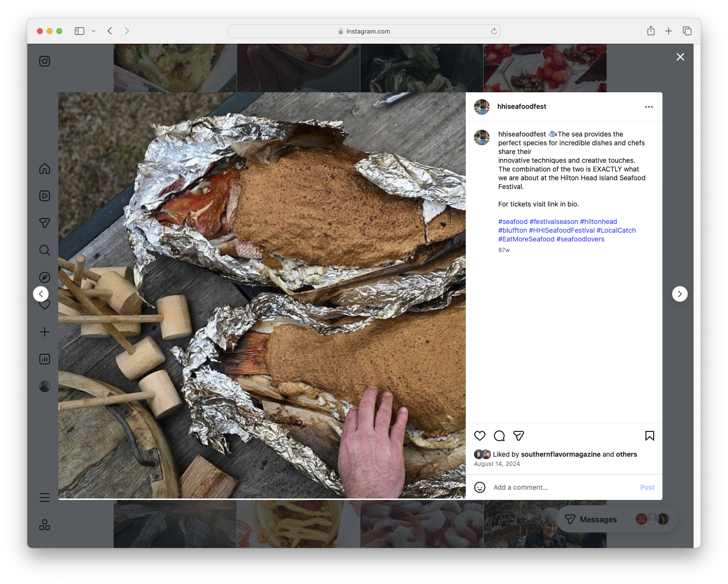Advance to the next post with right chevron

click(679, 294)
